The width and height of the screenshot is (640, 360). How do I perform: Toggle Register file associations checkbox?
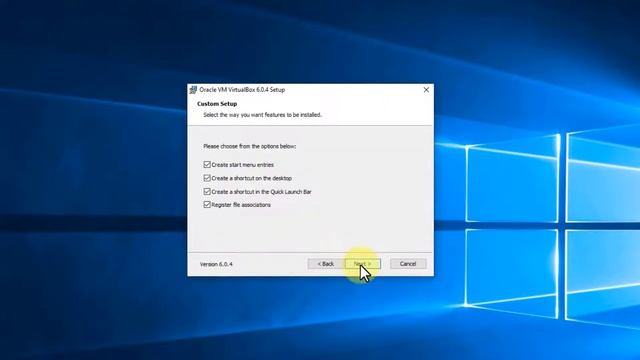click(x=207, y=204)
